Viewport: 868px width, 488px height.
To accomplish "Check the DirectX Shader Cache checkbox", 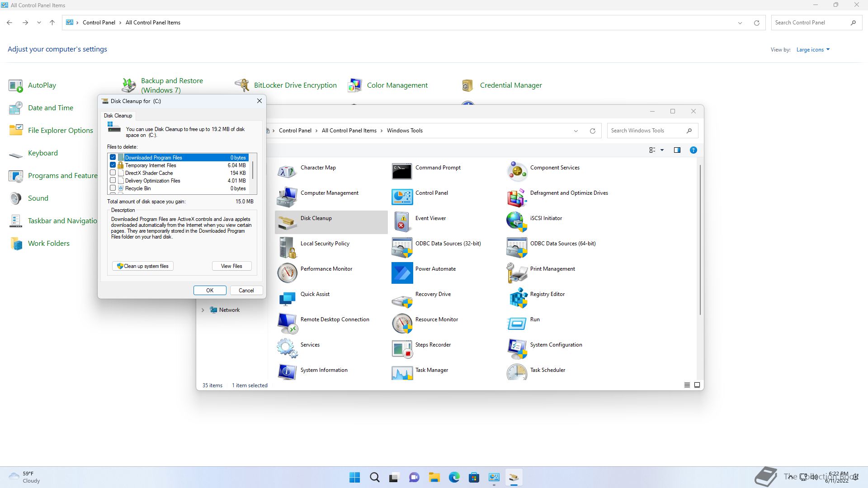I will tap(113, 173).
